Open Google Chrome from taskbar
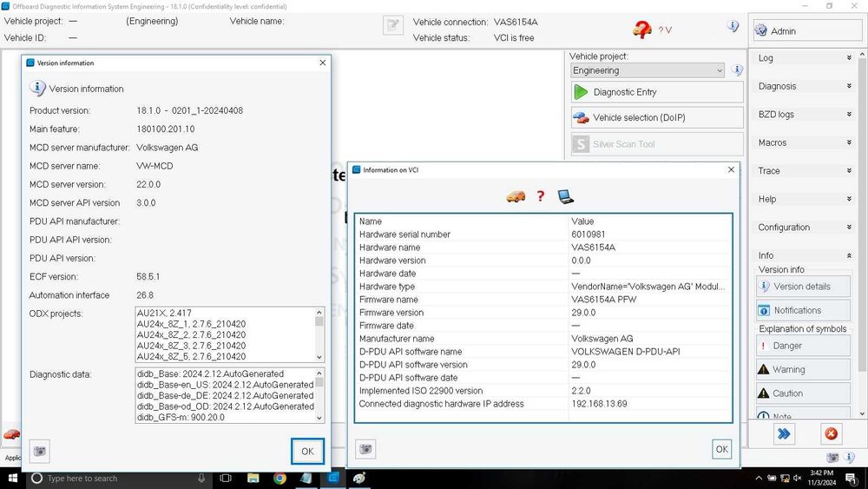 point(280,478)
